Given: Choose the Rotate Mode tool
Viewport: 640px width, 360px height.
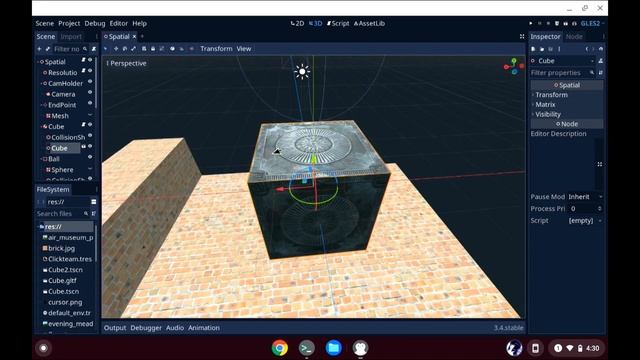Looking at the screenshot, I should [x=124, y=49].
